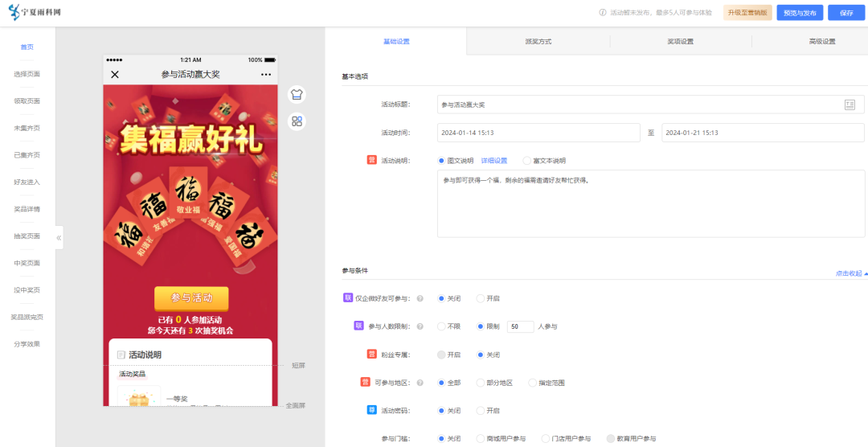Open 领取页面 in left sidebar
This screenshot has width=868, height=447.
click(27, 101)
